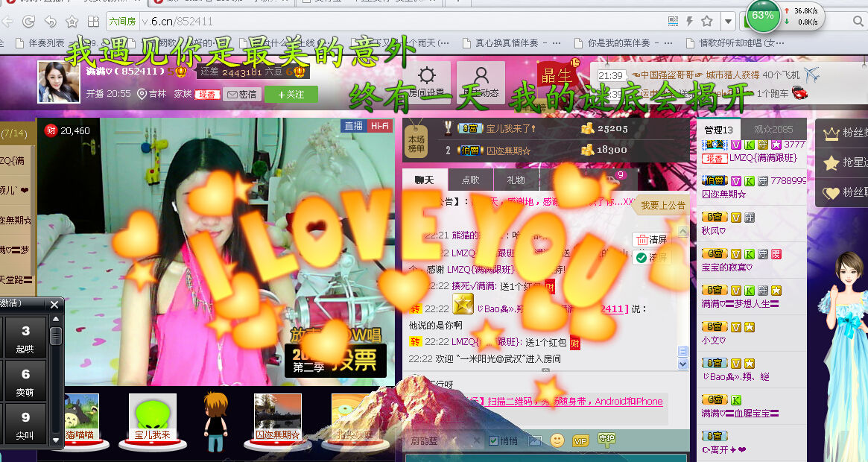
Task: Click chat scrollbar down arrow
Action: (x=683, y=364)
